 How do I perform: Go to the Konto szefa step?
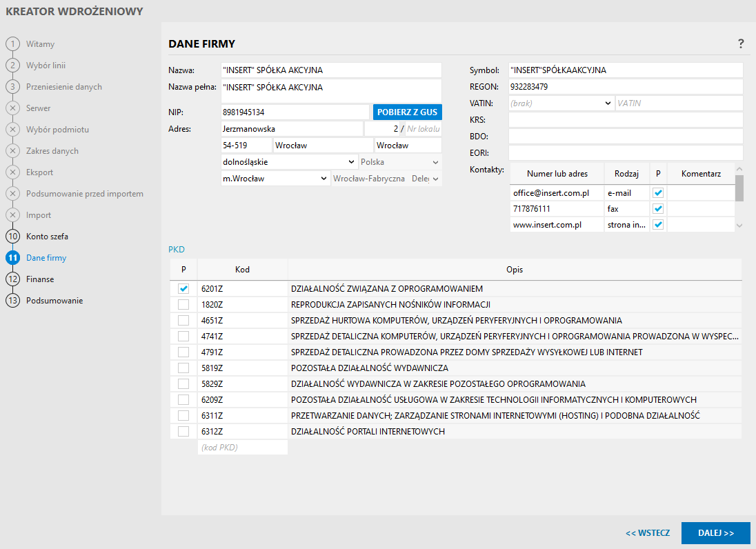pyautogui.click(x=47, y=237)
